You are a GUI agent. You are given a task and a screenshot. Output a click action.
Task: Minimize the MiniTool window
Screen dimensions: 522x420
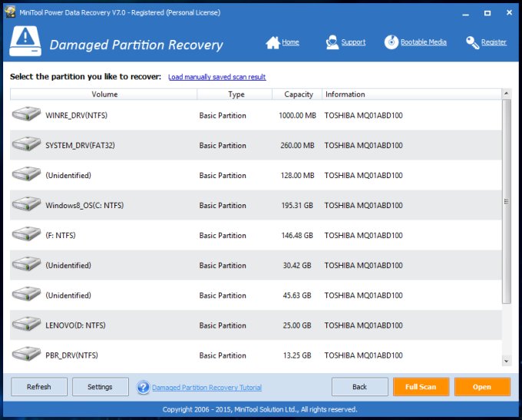pos(466,13)
